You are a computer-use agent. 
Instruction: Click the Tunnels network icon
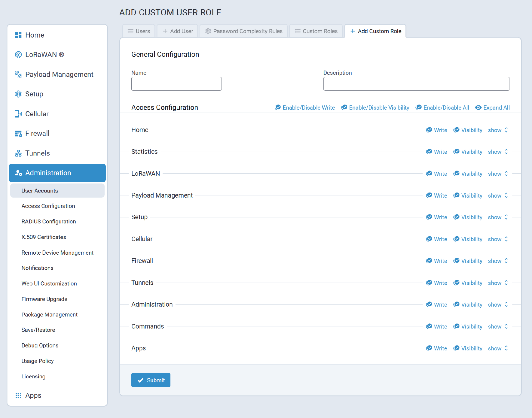[x=18, y=153]
